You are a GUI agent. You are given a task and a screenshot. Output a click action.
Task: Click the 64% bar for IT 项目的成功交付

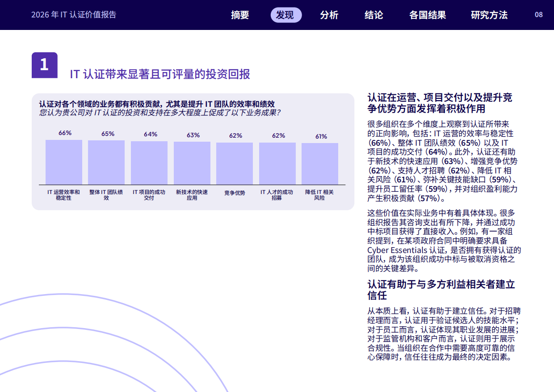[149, 163]
